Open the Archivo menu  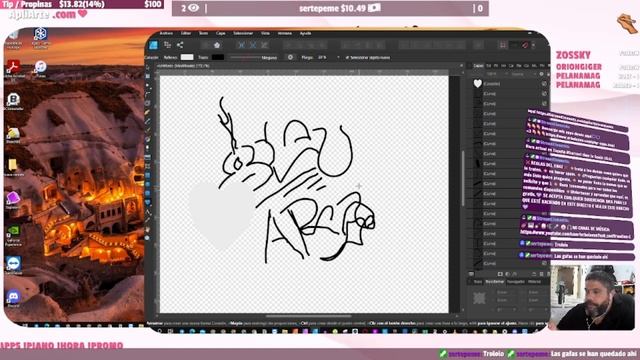[166, 33]
